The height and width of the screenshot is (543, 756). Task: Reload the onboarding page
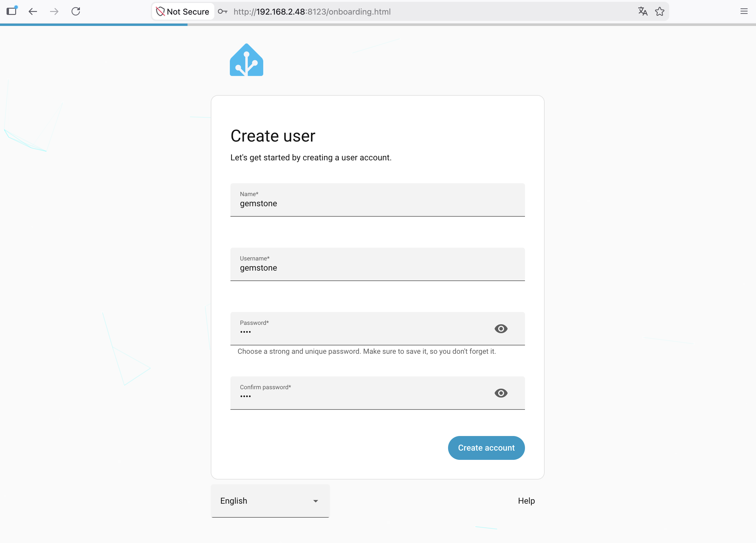[76, 12]
